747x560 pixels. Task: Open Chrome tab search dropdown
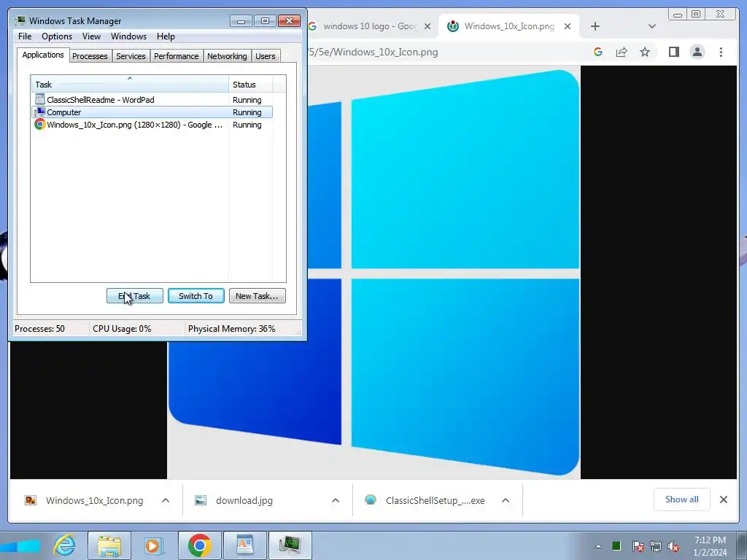click(652, 26)
